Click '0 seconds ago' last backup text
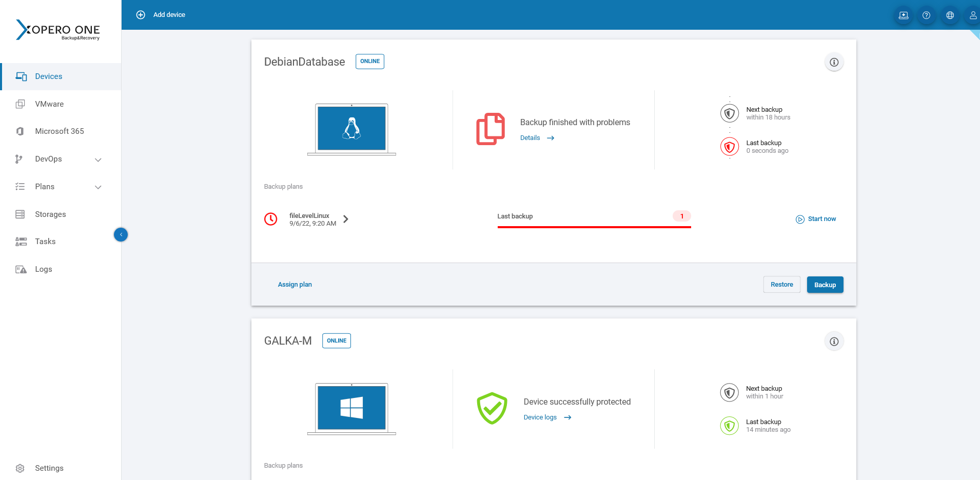Screen dimensions: 980x480 tap(767, 151)
